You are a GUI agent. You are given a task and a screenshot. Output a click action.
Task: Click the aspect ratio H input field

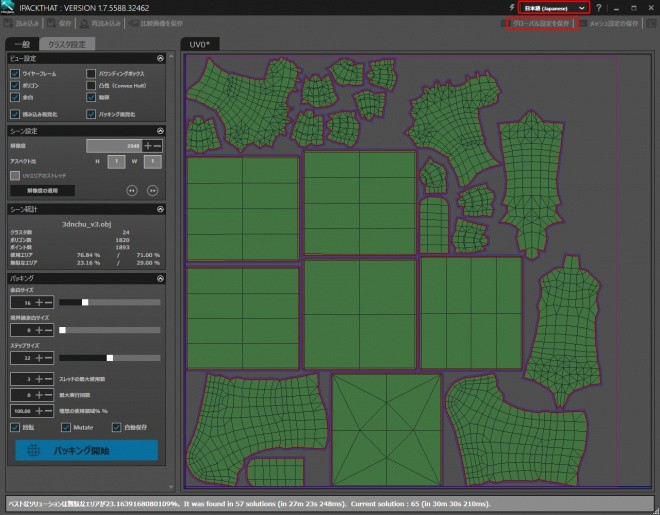point(116,162)
